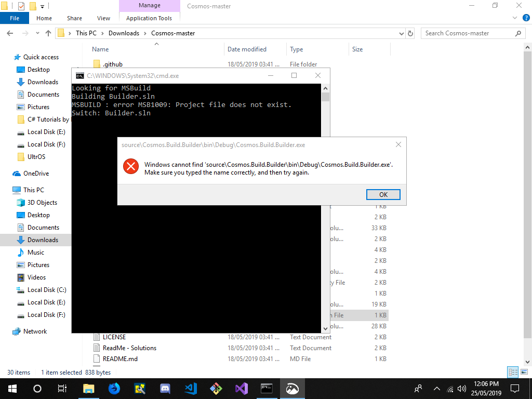532x399 pixels.
Task: Open Visual Studio Code from the taskbar
Action: [x=190, y=389]
